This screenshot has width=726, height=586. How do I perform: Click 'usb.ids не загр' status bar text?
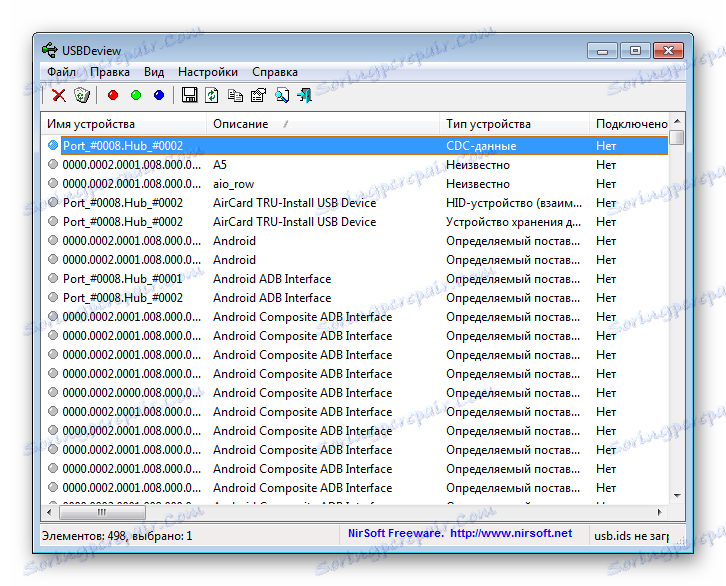tap(632, 536)
